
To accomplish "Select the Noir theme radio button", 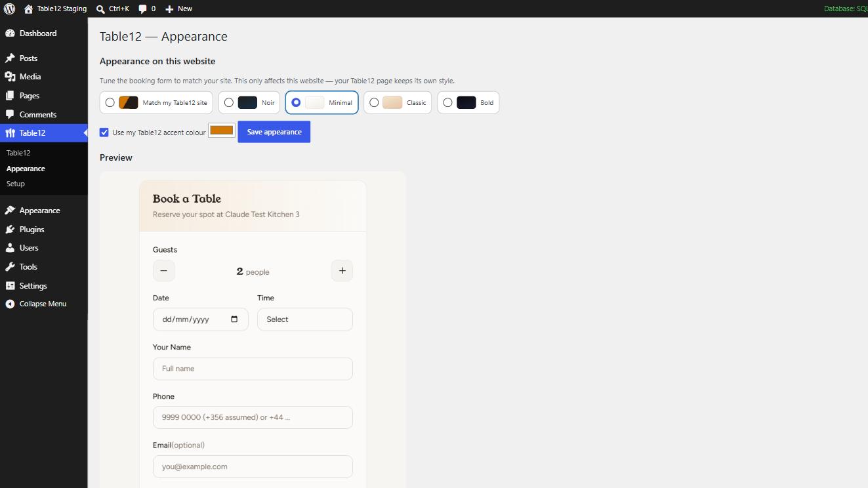I will pos(229,102).
